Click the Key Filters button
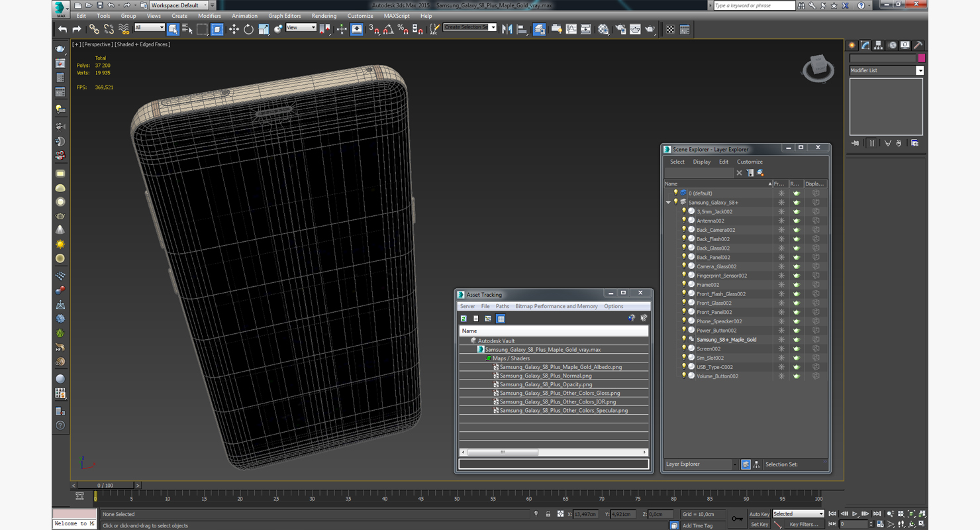The height and width of the screenshot is (530, 980). (x=804, y=525)
